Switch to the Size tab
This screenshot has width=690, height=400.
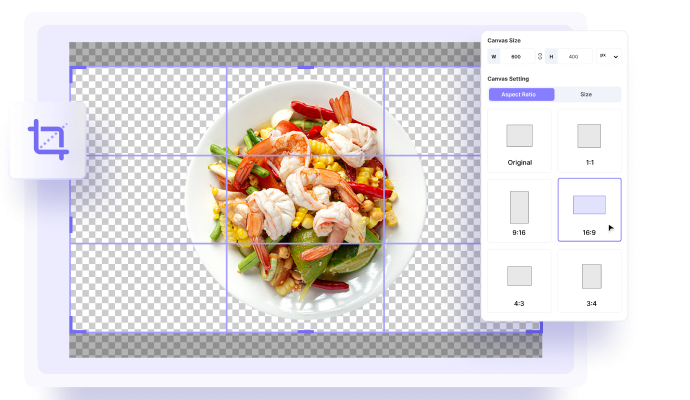tap(586, 94)
